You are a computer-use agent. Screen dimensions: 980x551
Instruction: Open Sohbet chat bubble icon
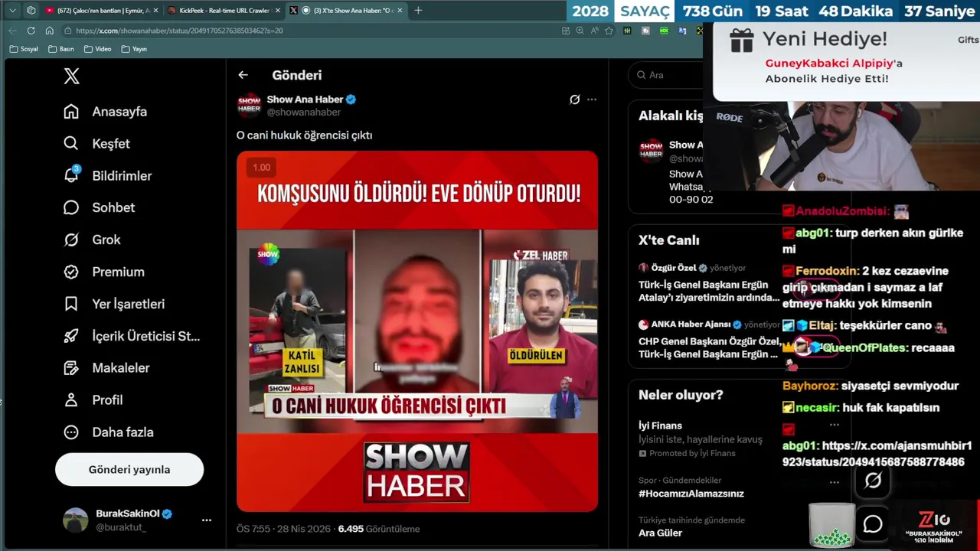[x=71, y=207]
